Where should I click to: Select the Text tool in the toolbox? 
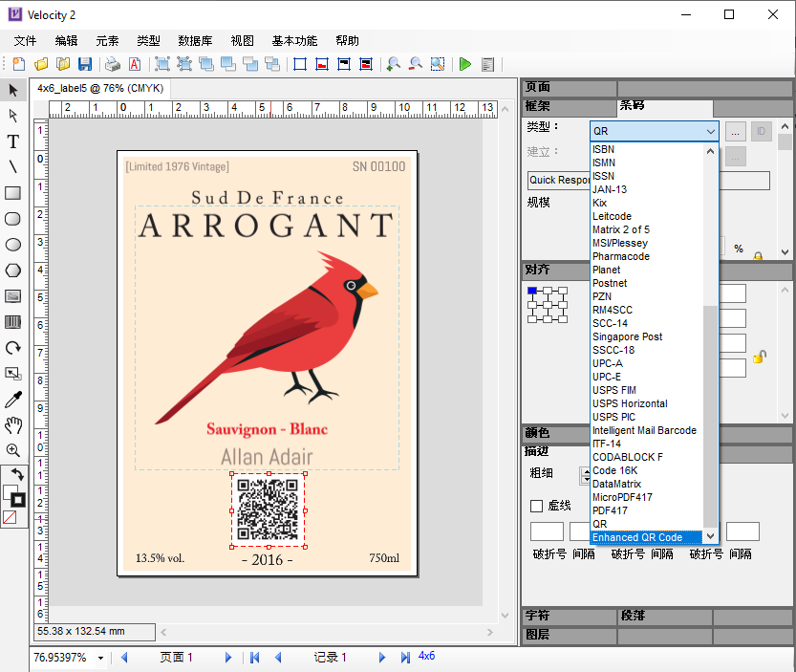tap(13, 141)
